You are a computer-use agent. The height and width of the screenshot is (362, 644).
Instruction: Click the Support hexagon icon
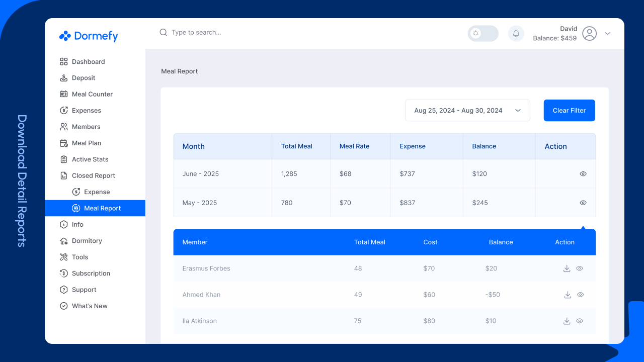pyautogui.click(x=63, y=290)
